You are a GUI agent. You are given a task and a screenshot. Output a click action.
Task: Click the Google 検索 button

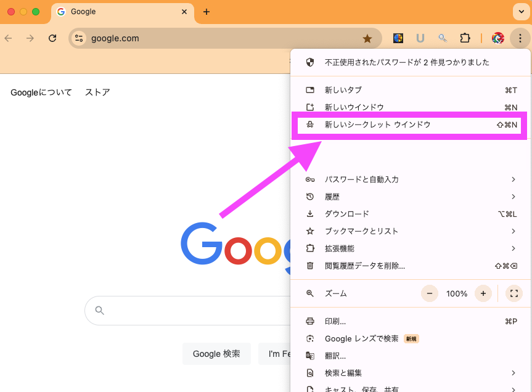tap(216, 354)
